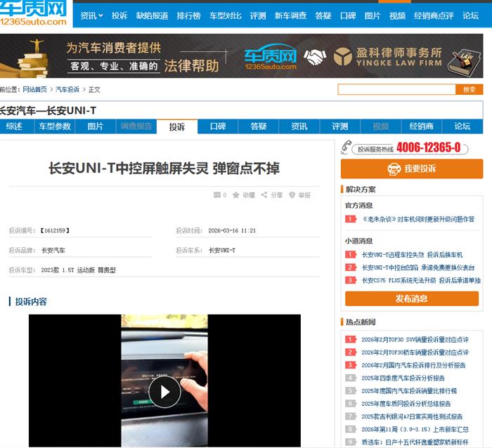Click the car icon in 我要投诉 button
The height and width of the screenshot is (448, 492).
click(x=393, y=169)
